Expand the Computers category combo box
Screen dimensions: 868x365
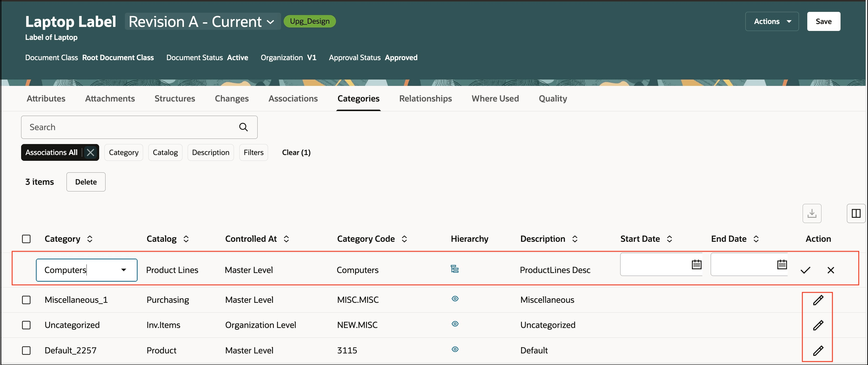(x=124, y=270)
